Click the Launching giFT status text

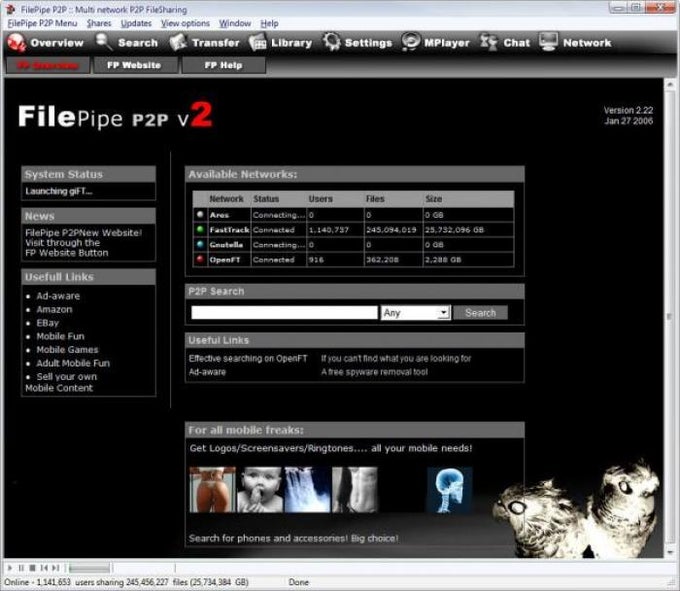[x=59, y=191]
